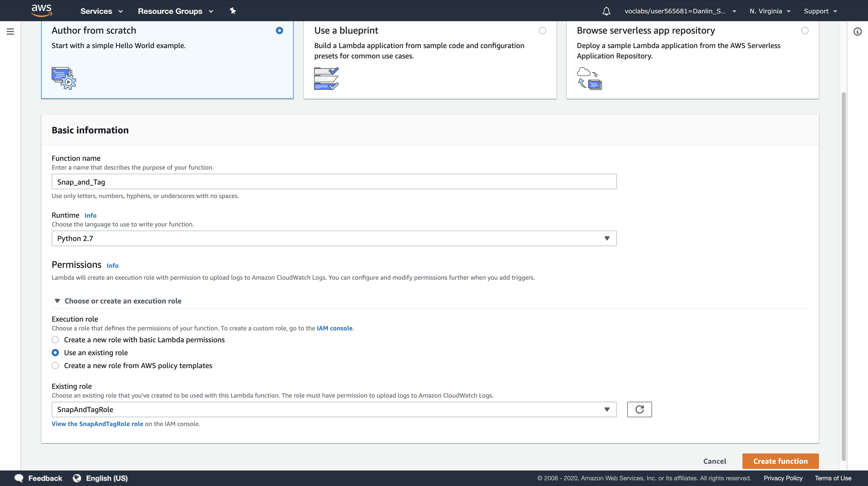The width and height of the screenshot is (868, 486).
Task: Select the Use a blueprint radio option
Action: pyautogui.click(x=542, y=31)
